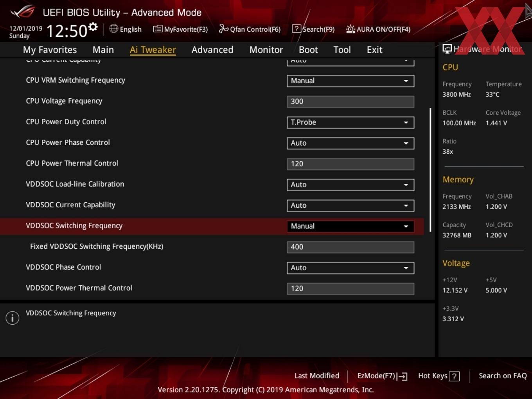Screen dimensions: 532x399
Task: Click the Hot Keys question mark box
Action: point(454,376)
